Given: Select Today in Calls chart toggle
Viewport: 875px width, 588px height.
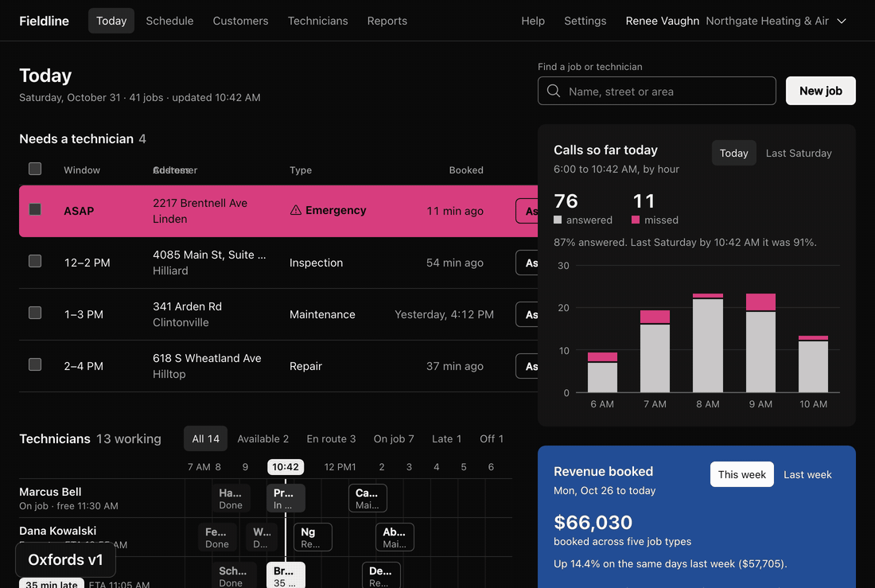Looking at the screenshot, I should click(x=734, y=153).
